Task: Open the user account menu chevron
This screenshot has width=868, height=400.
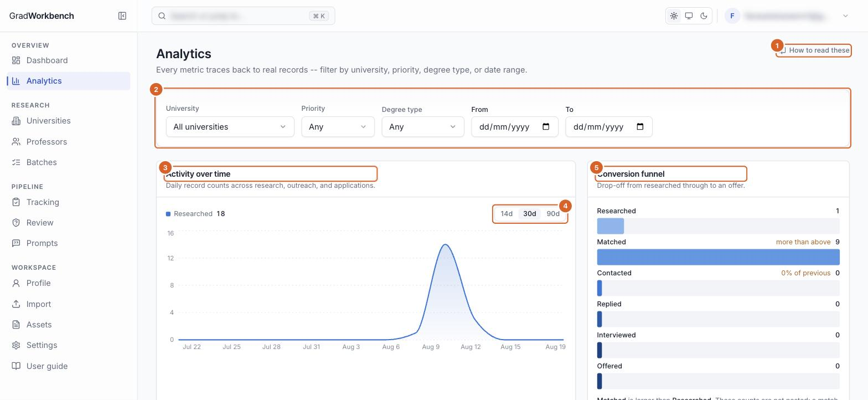Action: 845,16
